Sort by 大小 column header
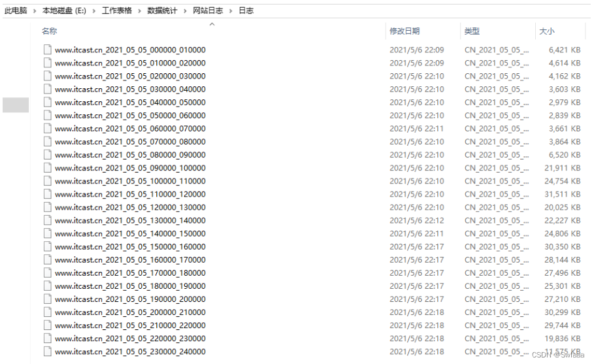 (547, 31)
